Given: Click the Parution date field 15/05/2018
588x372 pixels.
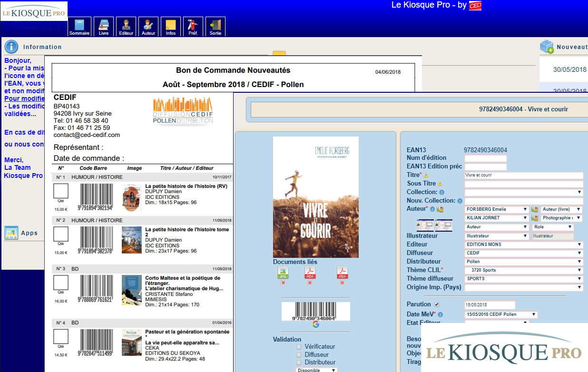Looking at the screenshot, I should 490,305.
